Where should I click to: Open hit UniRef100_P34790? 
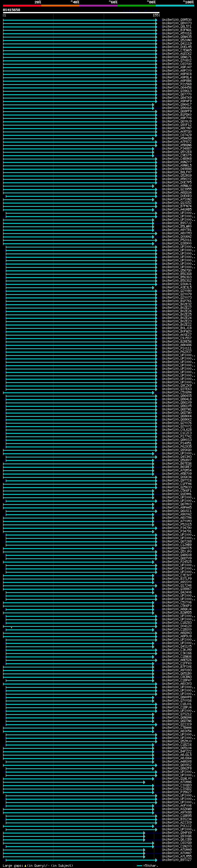(176, 528)
